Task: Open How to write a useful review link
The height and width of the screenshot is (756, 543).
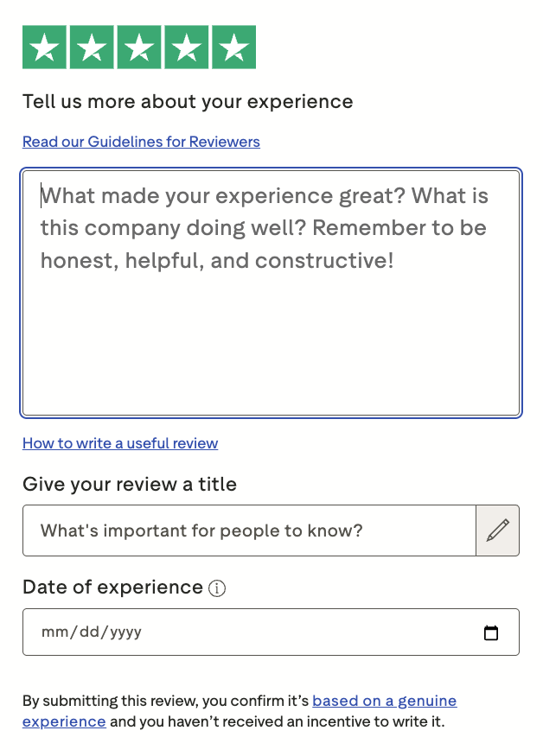Action: coord(120,443)
